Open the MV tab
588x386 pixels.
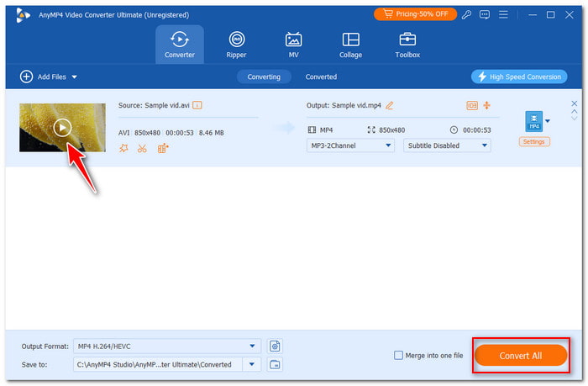coord(293,45)
